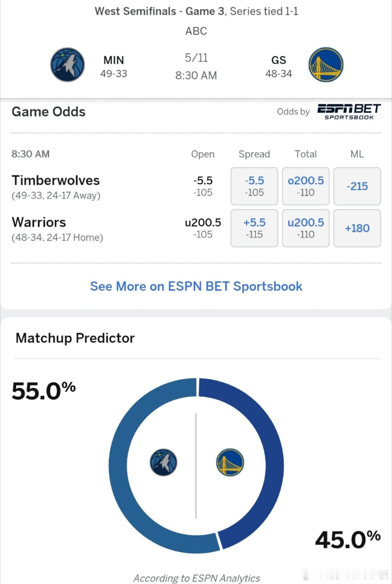Tap the Warriors logo inside the predictor chart

pyautogui.click(x=230, y=462)
